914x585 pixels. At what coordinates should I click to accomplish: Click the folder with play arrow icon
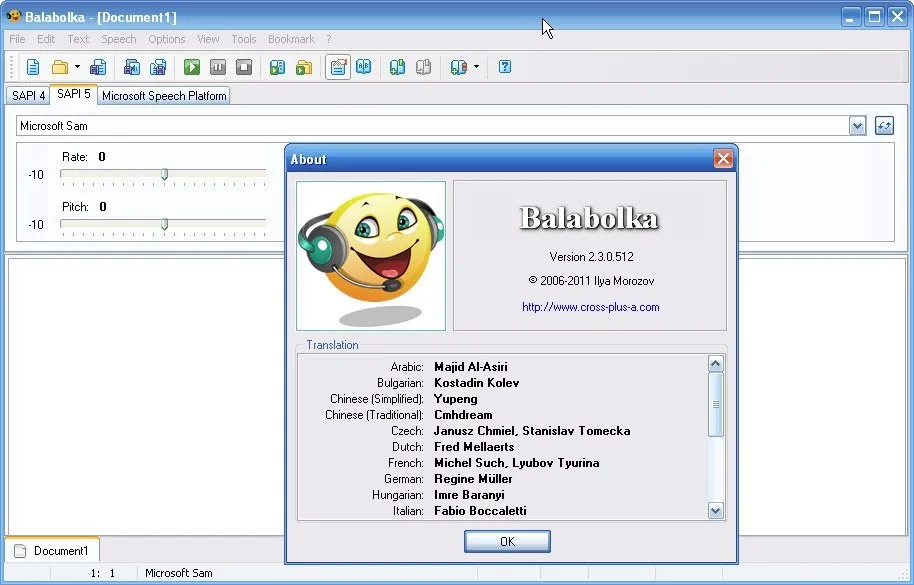pos(304,67)
